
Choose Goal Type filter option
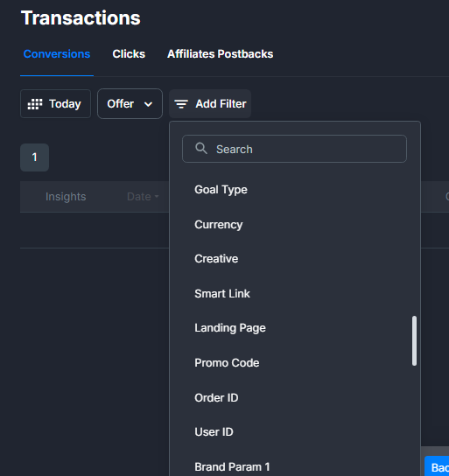[x=221, y=190]
